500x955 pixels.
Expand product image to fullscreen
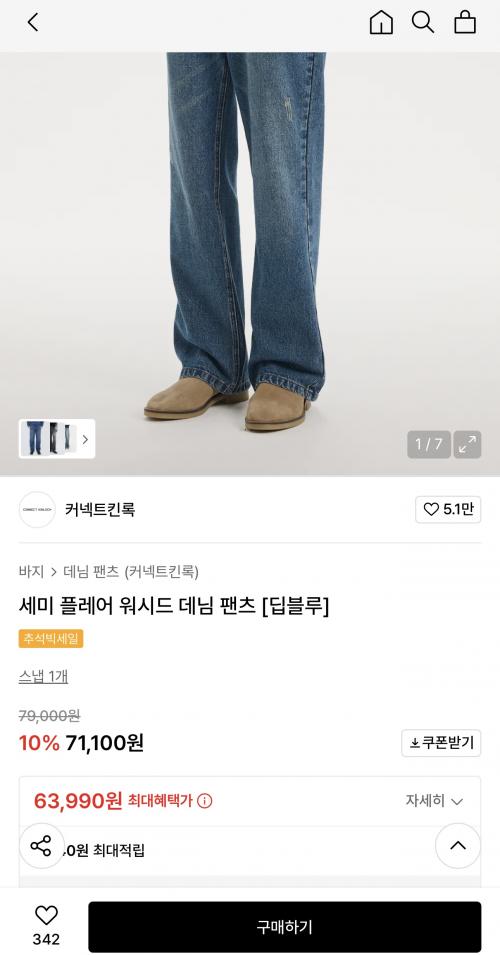click(x=468, y=445)
